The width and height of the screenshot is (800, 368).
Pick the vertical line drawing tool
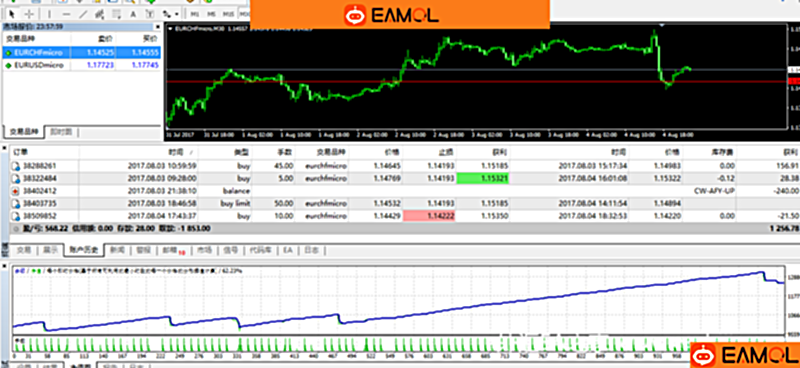tap(49, 14)
